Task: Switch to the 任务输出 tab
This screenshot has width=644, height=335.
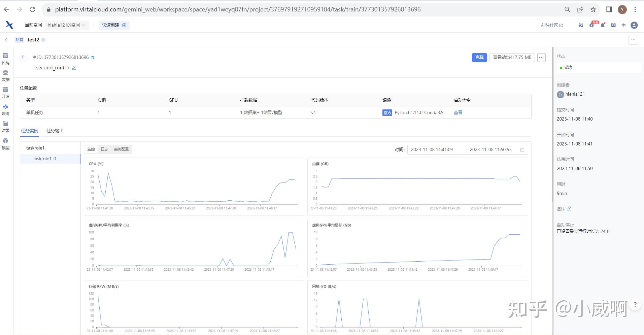Action: coord(55,131)
